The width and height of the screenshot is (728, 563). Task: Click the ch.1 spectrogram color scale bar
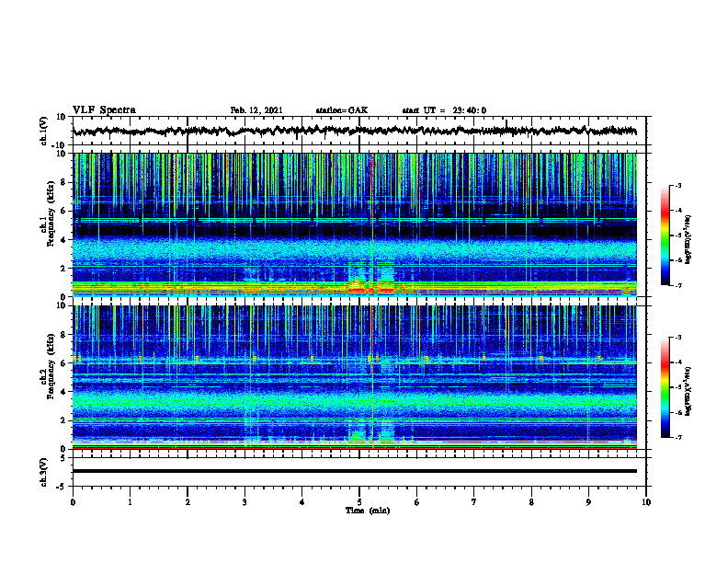click(x=665, y=236)
